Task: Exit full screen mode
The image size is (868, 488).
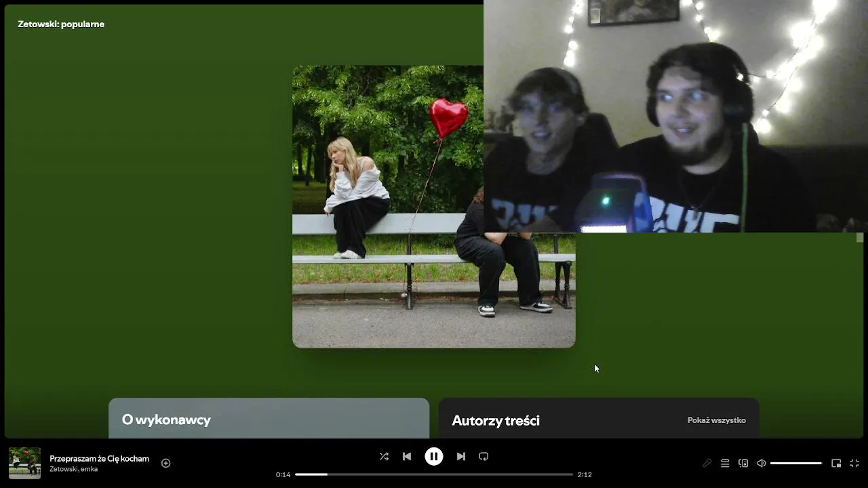Action: [854, 464]
